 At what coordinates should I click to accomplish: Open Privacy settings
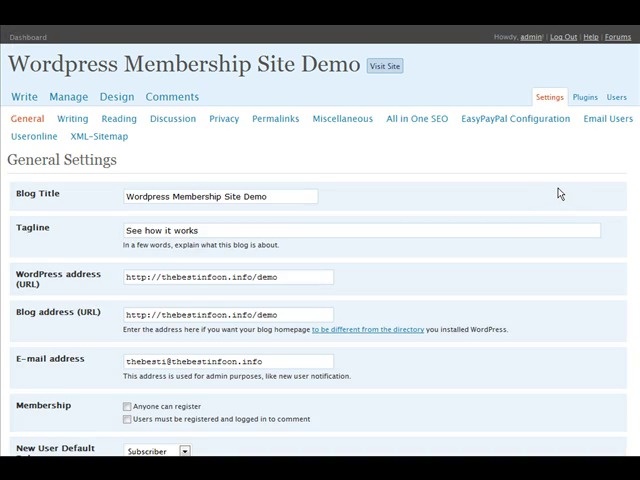click(x=224, y=119)
